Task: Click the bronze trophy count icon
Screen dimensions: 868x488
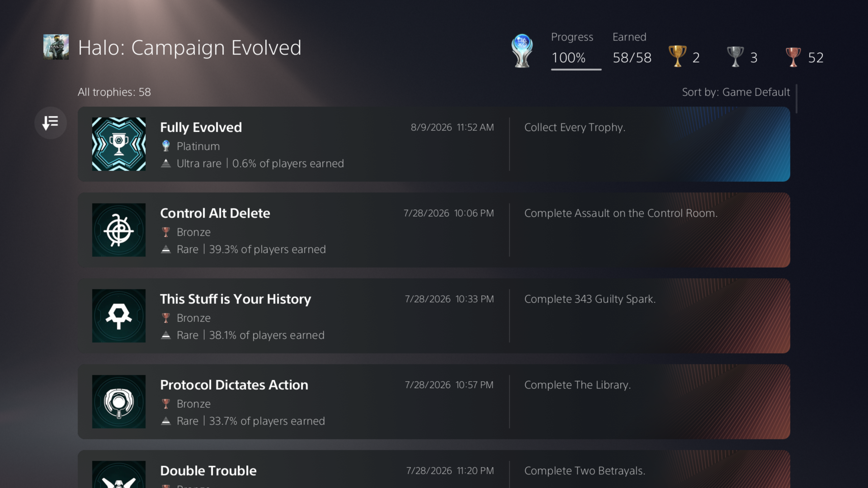Action: tap(793, 57)
